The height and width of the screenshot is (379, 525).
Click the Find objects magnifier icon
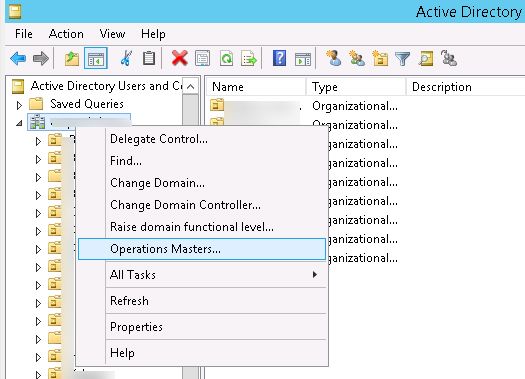click(426, 59)
